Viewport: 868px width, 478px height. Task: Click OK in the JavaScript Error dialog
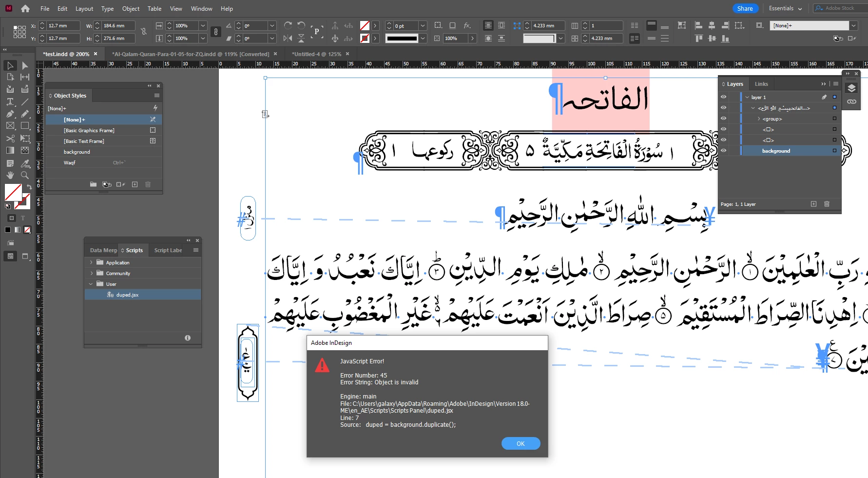pos(521,443)
